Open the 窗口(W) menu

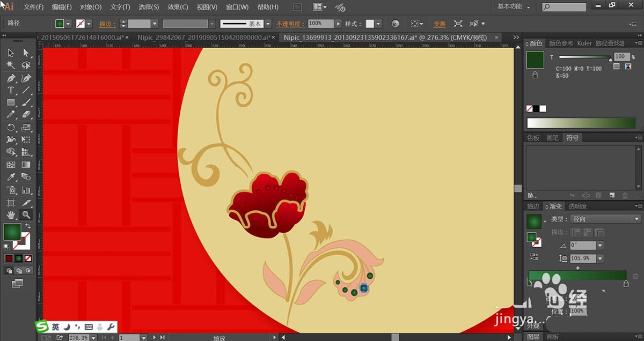(237, 7)
